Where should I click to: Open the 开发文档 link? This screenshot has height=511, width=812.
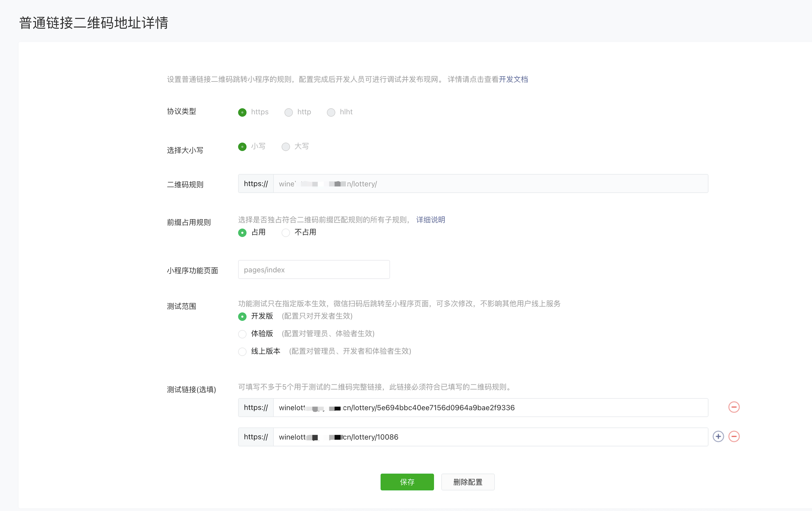pos(513,79)
